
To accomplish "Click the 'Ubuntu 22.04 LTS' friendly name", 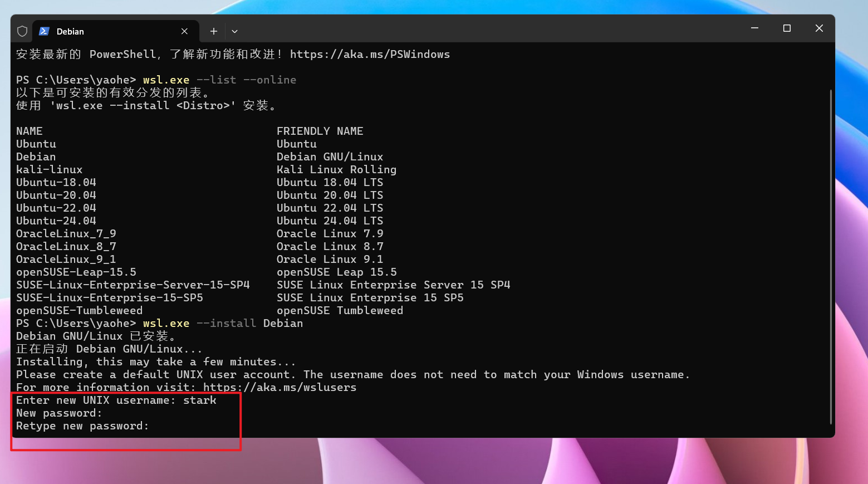I will tap(330, 208).
